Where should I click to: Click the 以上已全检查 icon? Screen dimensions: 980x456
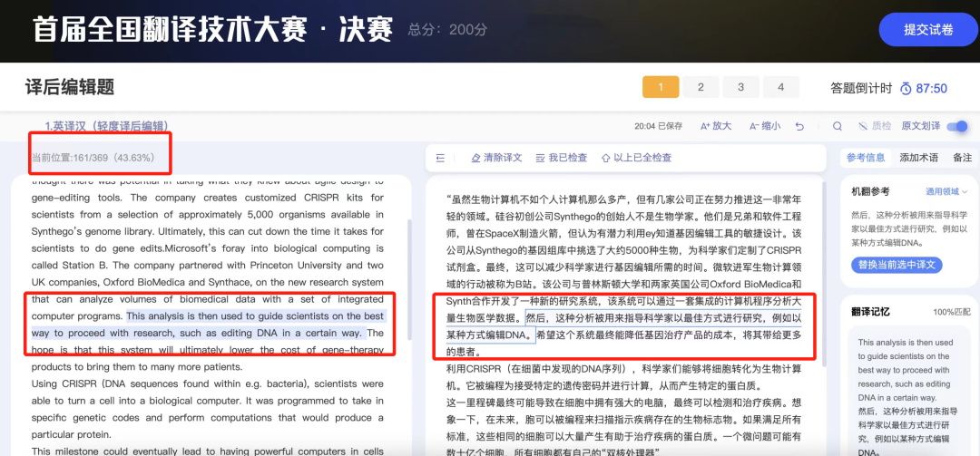coord(606,158)
